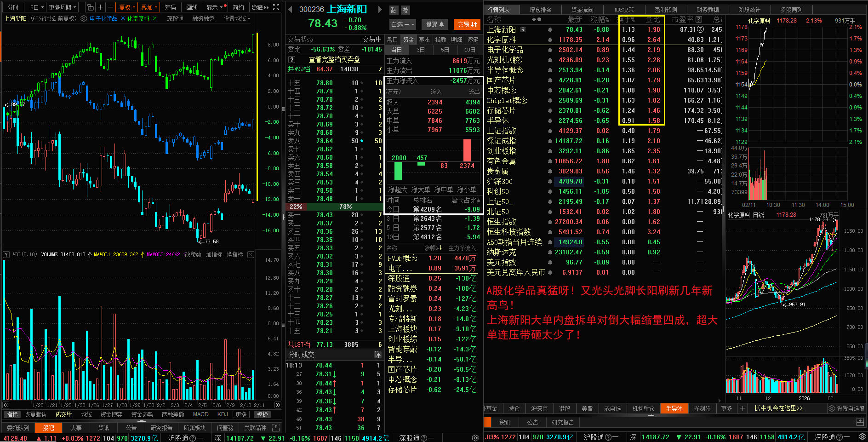The width and height of the screenshot is (868, 442).
Task: Select the 成交量 indicator
Action: click(x=63, y=414)
